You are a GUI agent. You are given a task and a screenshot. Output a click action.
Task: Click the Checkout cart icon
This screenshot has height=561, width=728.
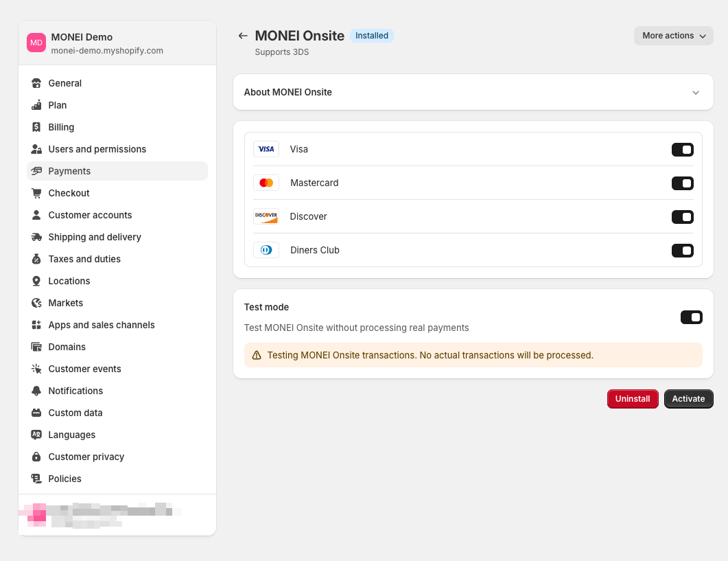click(36, 193)
